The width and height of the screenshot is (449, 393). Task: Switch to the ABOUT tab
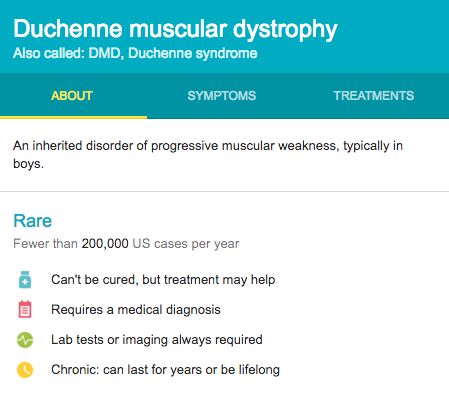click(x=72, y=96)
